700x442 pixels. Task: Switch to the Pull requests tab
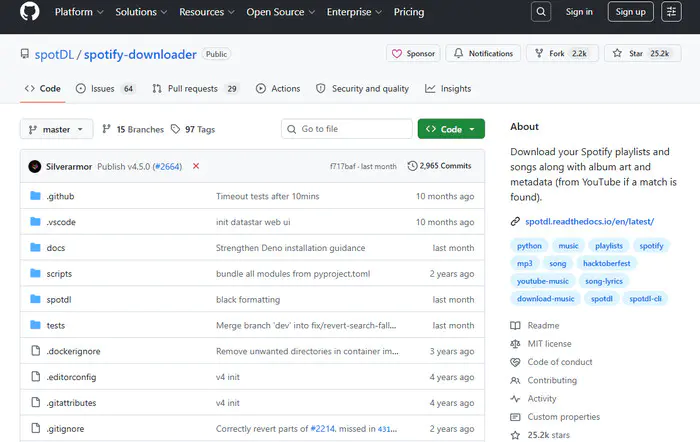click(196, 89)
